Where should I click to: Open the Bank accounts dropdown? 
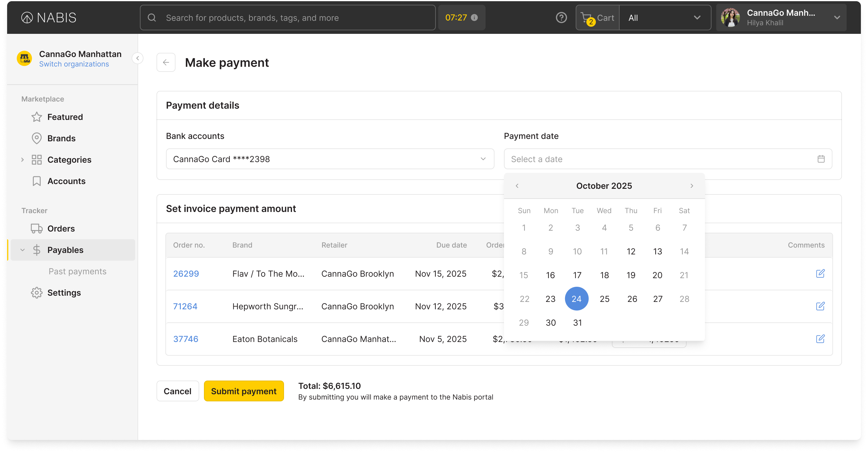coord(330,159)
